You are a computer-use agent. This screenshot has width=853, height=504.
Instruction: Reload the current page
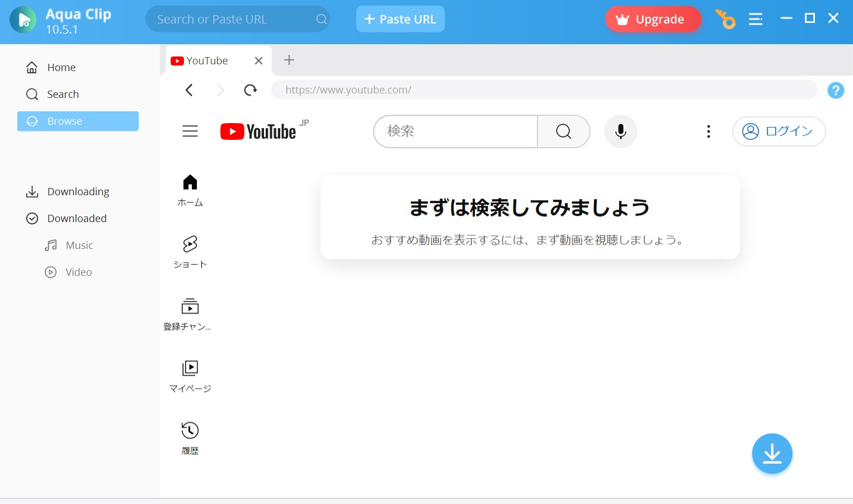click(251, 90)
